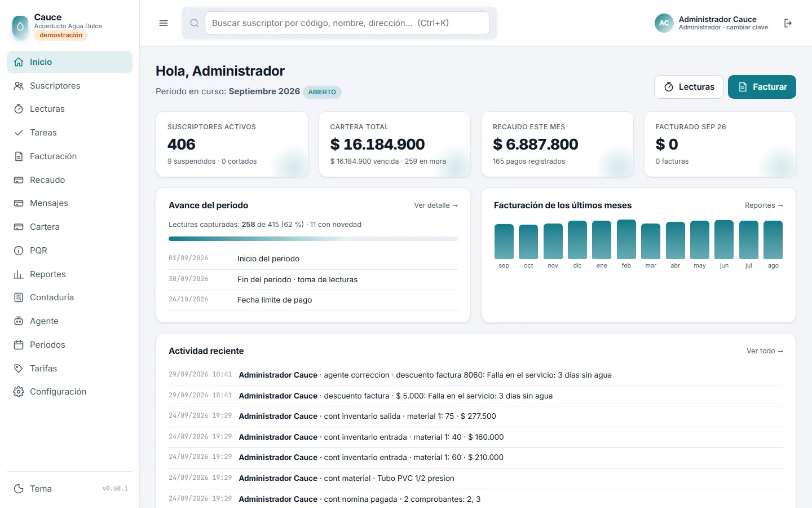Go to Facturación in the sidebar
This screenshot has width=812, height=508.
pos(69,156)
